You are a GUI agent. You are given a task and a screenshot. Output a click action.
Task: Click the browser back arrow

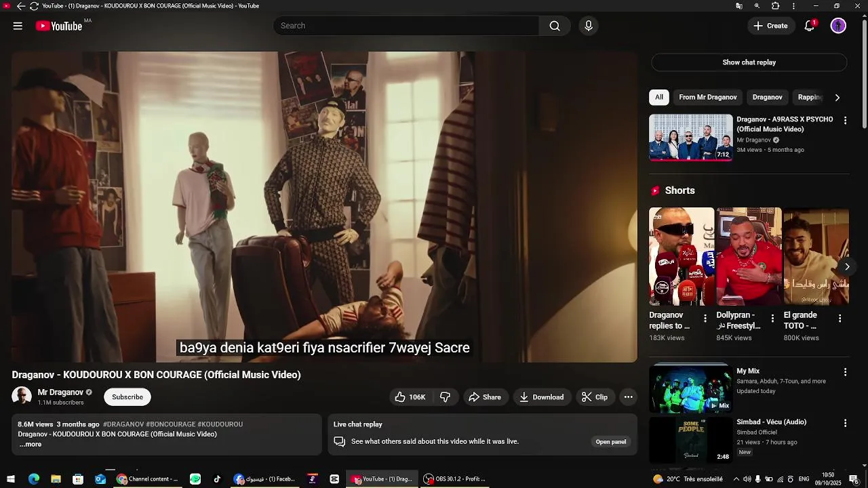pos(20,6)
